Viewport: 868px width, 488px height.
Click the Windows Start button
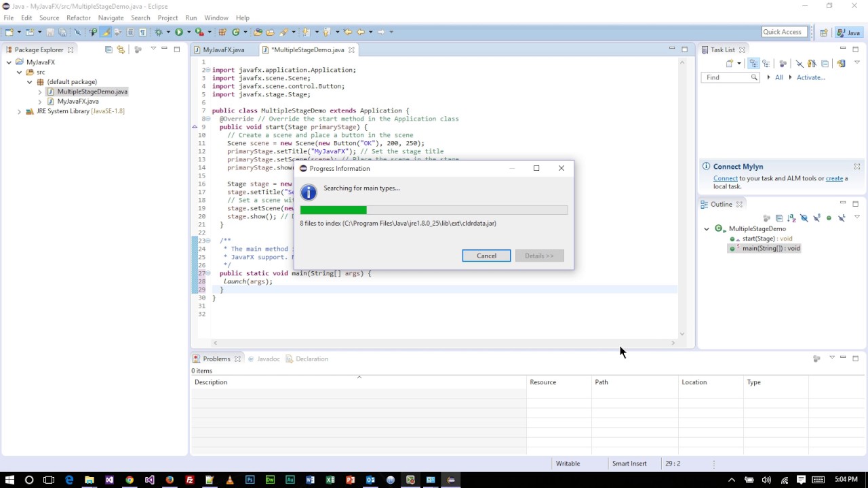click(9, 480)
